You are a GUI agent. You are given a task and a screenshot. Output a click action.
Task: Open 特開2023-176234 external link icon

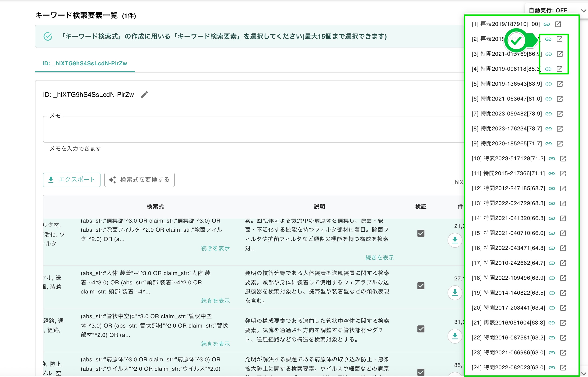(x=560, y=129)
